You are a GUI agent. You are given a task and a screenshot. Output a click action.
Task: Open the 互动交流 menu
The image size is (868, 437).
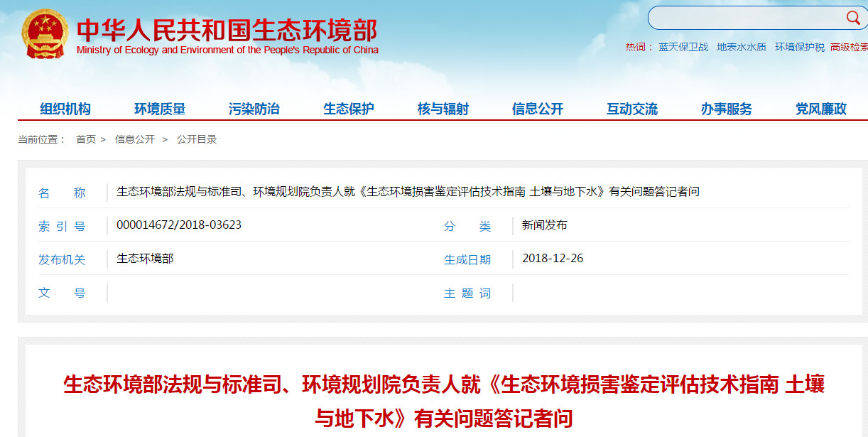click(632, 109)
